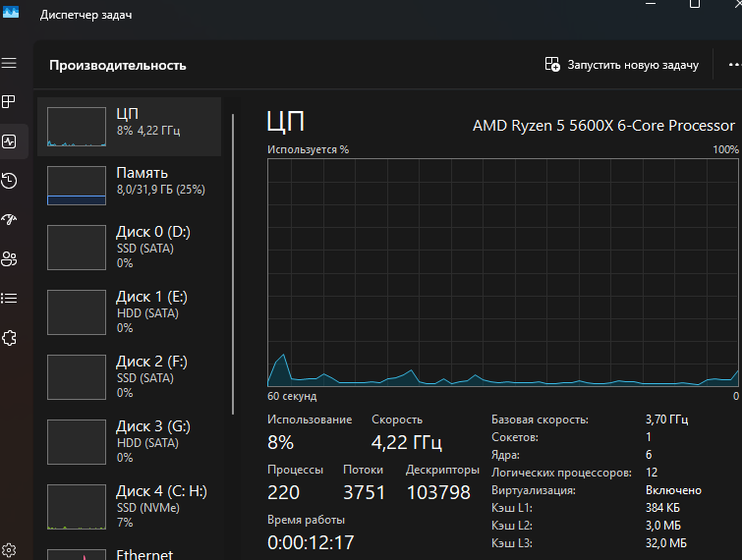Maximize the Task Manager window
The image size is (742, 560).
tap(694, 4)
